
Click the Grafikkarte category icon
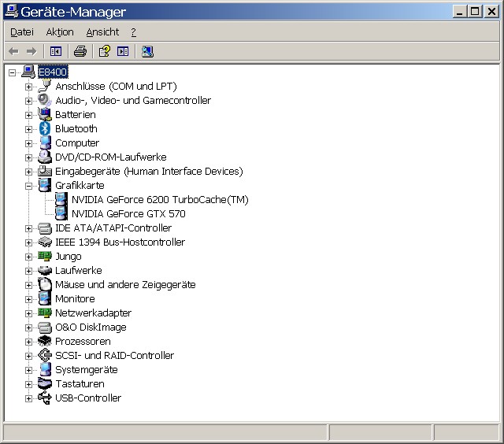click(x=45, y=185)
